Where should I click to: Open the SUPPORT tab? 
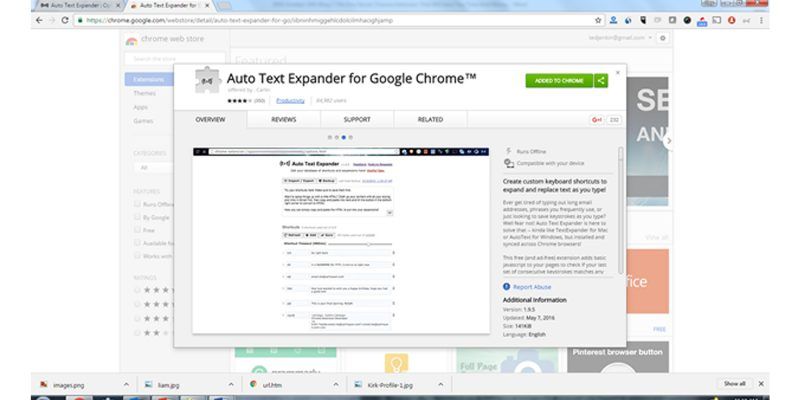[x=357, y=119]
